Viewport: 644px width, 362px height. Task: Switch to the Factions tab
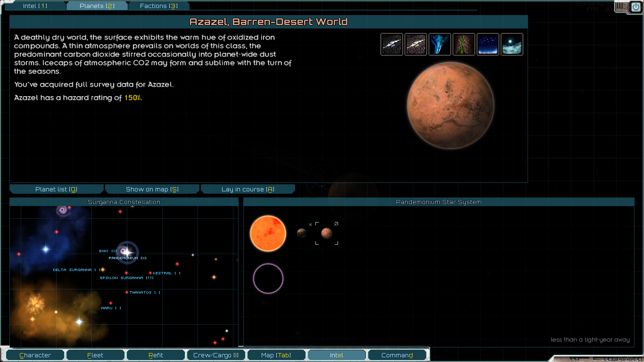click(x=158, y=6)
